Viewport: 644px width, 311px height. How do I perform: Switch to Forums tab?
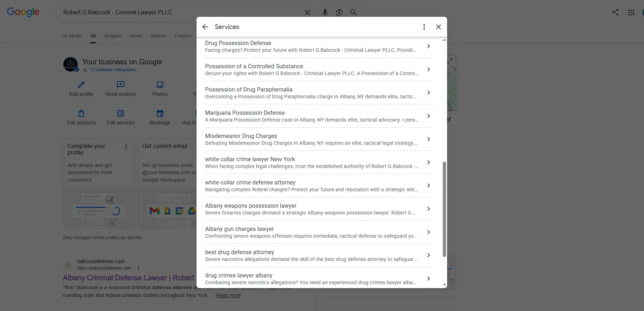tap(183, 36)
